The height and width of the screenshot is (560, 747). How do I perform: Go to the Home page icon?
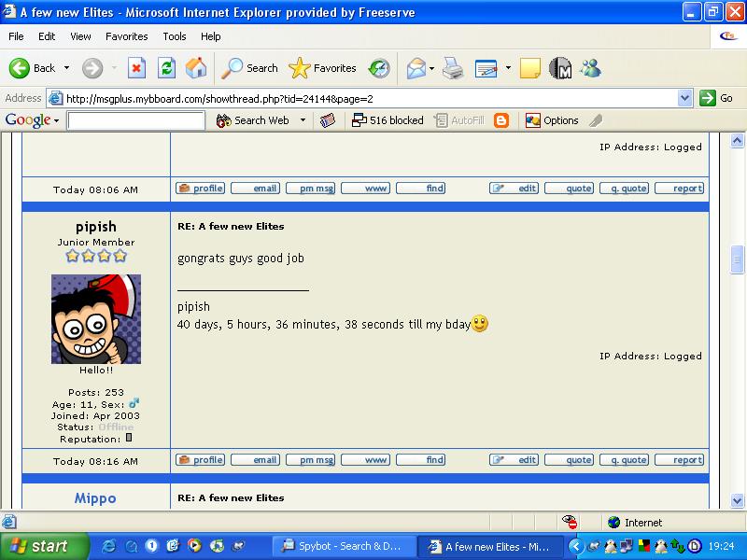pyautogui.click(x=196, y=68)
